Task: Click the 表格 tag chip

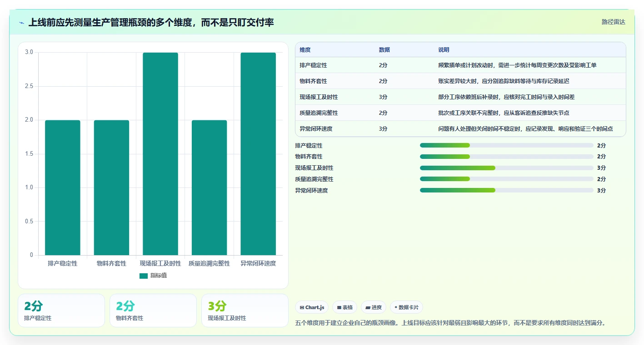Action: [x=345, y=307]
